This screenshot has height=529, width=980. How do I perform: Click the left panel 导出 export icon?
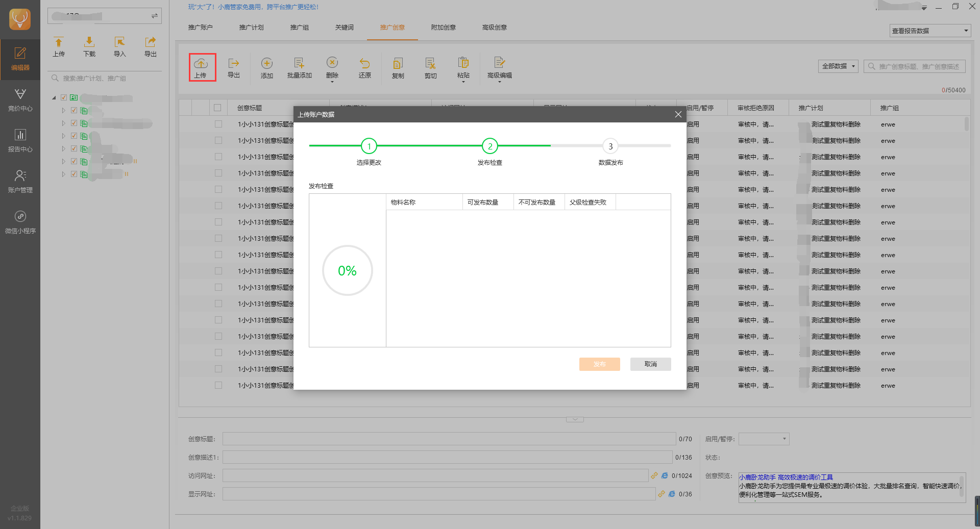coord(151,46)
